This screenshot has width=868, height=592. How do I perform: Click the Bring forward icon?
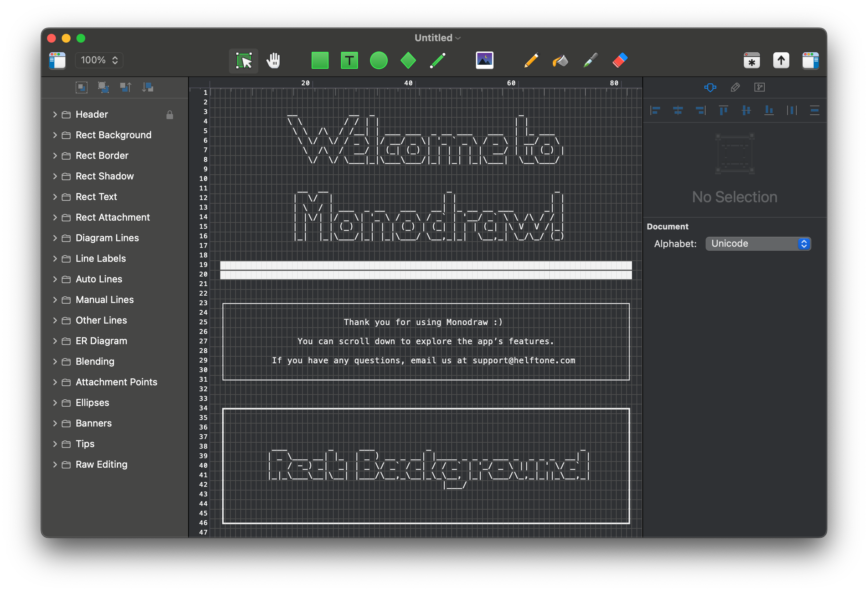click(125, 88)
